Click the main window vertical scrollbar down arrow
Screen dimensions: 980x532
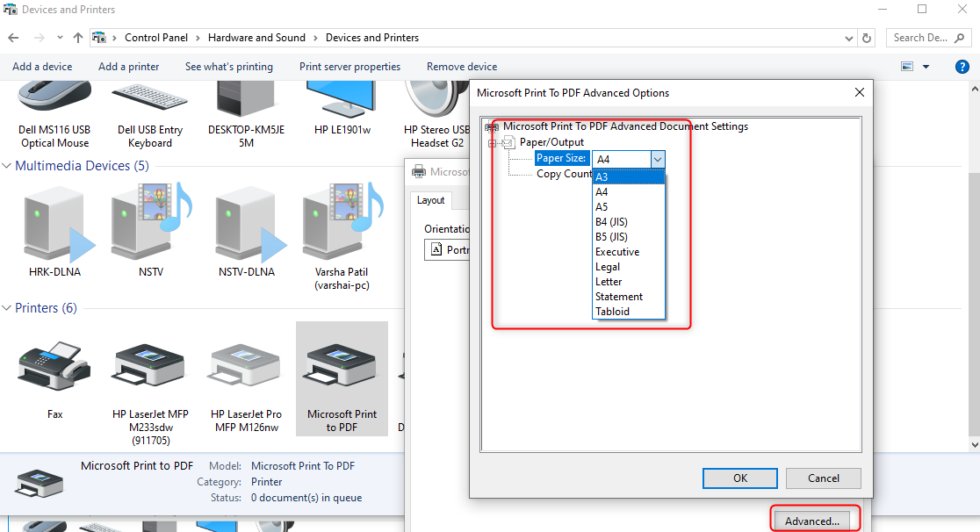click(x=975, y=445)
